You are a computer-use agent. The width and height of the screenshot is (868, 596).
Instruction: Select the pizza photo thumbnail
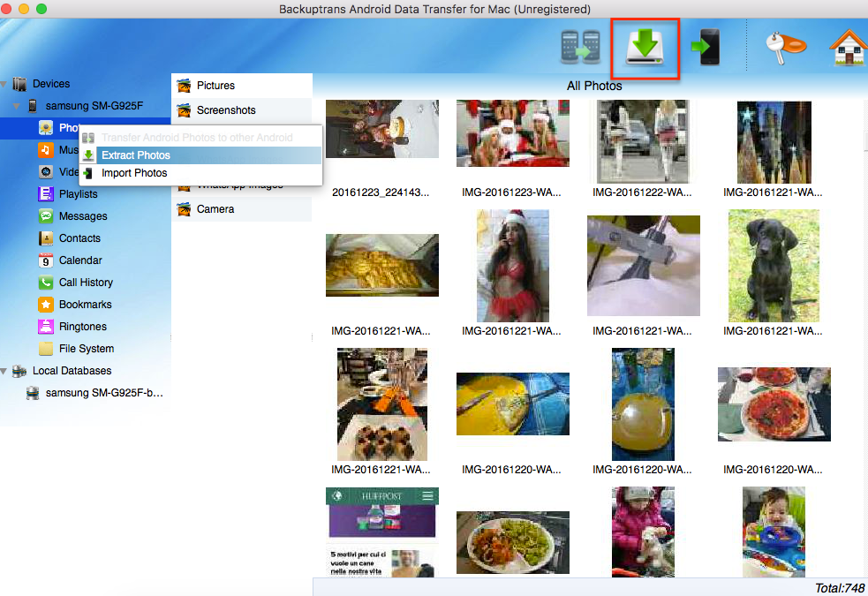tap(774, 404)
